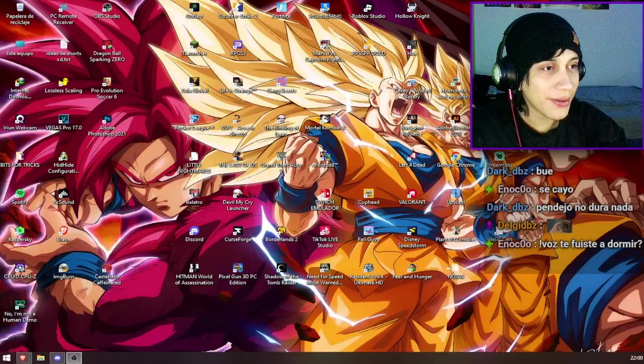644x364 pixels.
Task: Launch Need for Speed Most Wanted
Action: (x=325, y=274)
